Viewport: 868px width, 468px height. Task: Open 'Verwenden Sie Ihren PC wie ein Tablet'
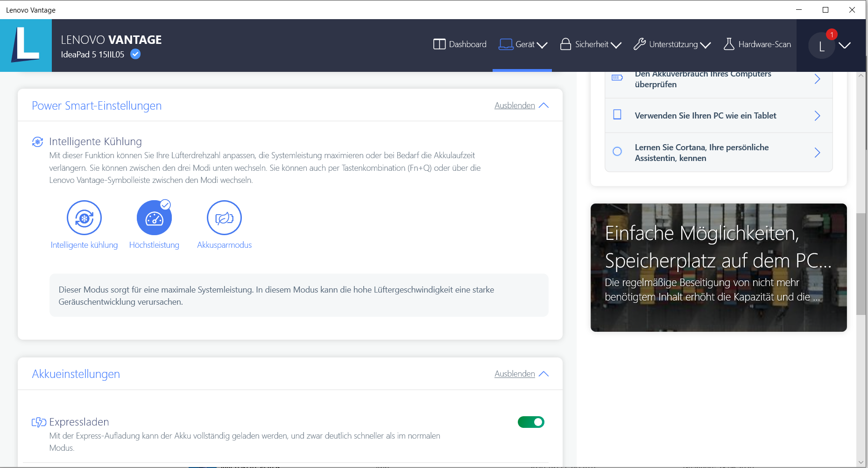coord(719,116)
